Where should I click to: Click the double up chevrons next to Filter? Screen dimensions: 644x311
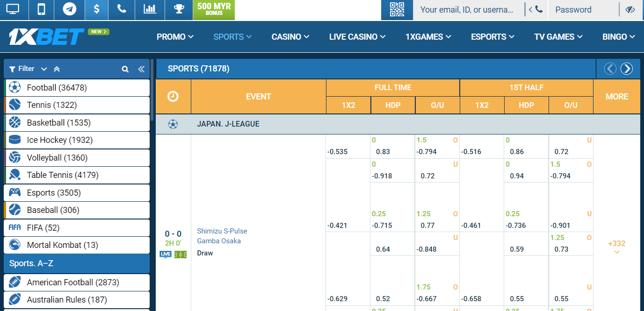click(57, 69)
